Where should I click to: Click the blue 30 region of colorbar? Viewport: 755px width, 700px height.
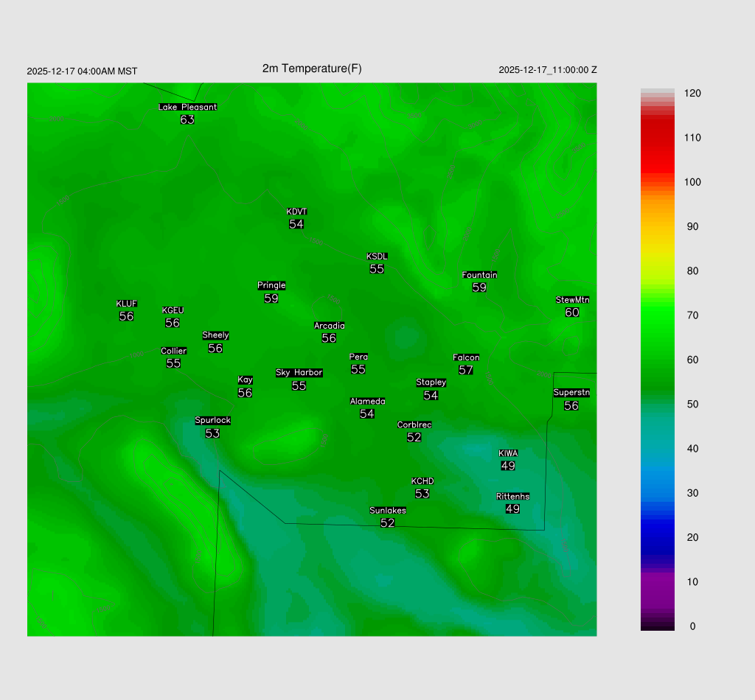click(x=657, y=493)
